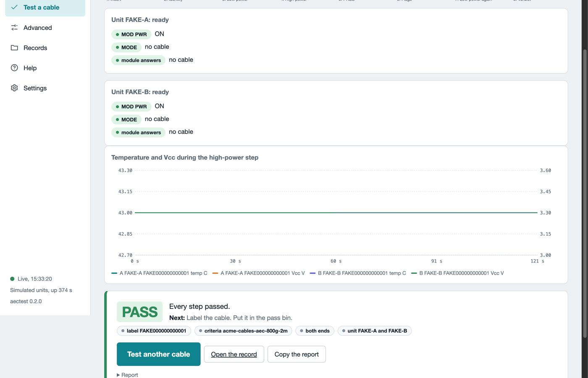Click the green line in the chart

click(x=336, y=213)
